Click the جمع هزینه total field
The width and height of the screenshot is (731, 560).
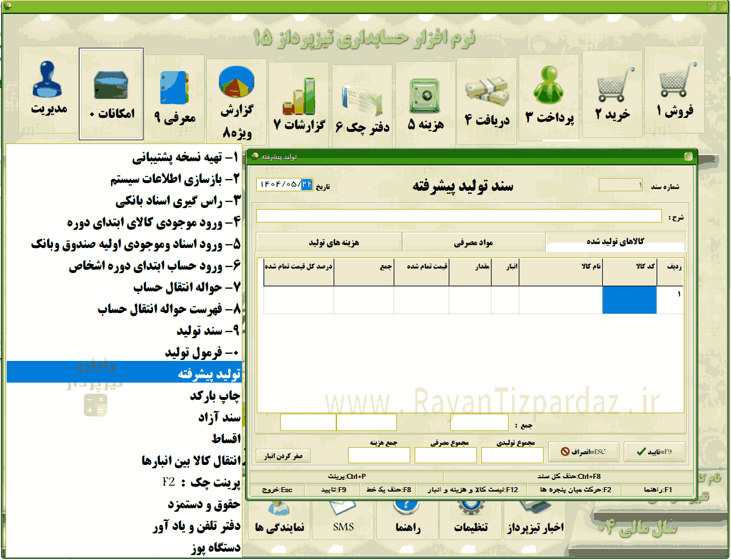(379, 455)
